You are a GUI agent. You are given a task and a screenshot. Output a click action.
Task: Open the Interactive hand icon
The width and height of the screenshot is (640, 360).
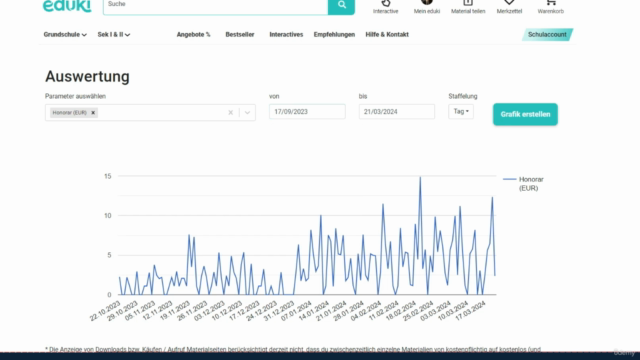(x=385, y=3)
